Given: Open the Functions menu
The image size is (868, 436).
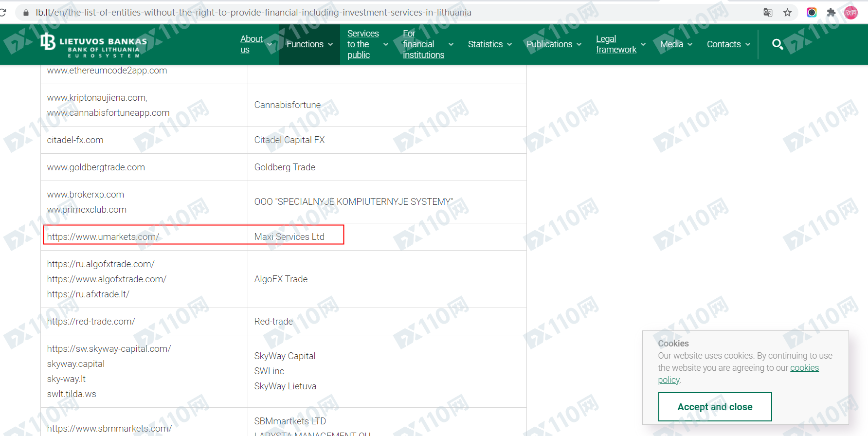Looking at the screenshot, I should click(305, 44).
